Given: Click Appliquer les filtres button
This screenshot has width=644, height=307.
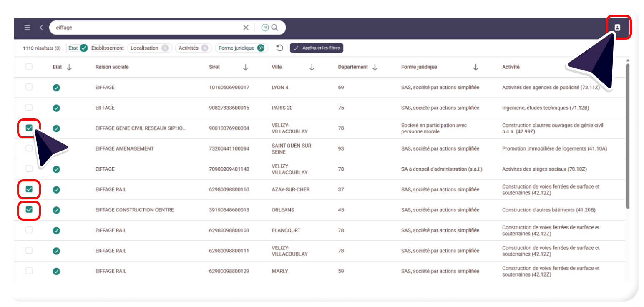Looking at the screenshot, I should [317, 48].
